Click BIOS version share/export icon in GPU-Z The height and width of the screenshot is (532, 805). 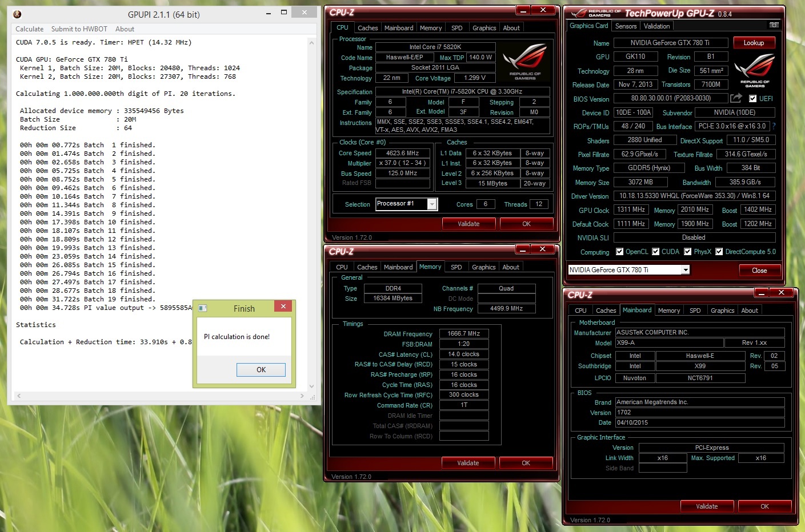tap(736, 98)
